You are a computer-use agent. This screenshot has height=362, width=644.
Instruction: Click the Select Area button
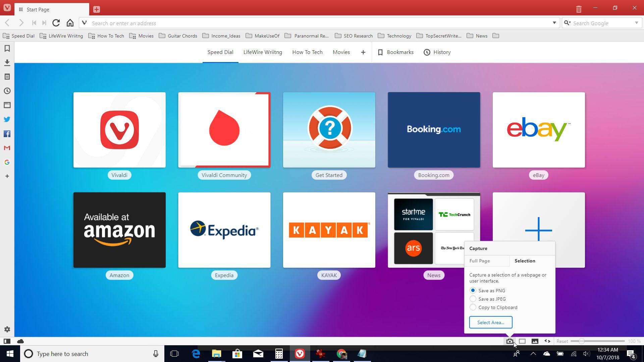pyautogui.click(x=490, y=322)
